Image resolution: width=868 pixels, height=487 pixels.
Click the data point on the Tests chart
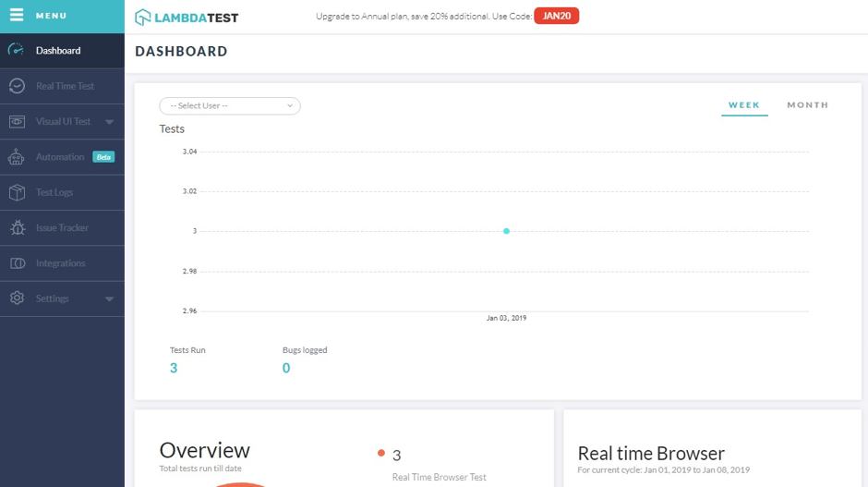506,231
